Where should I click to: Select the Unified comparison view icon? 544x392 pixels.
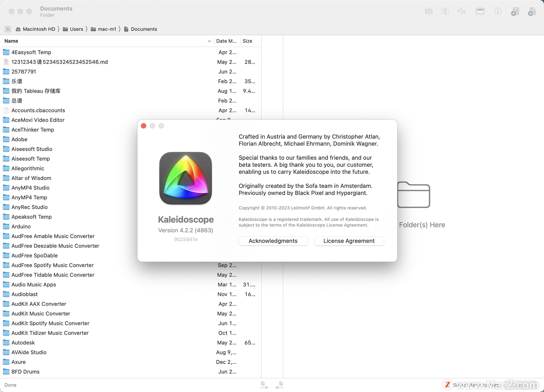click(x=462, y=11)
